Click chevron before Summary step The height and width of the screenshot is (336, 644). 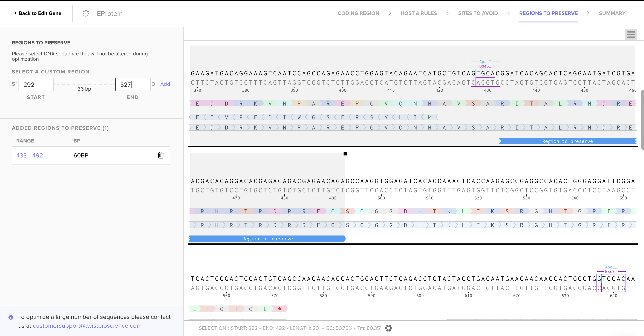(x=588, y=13)
